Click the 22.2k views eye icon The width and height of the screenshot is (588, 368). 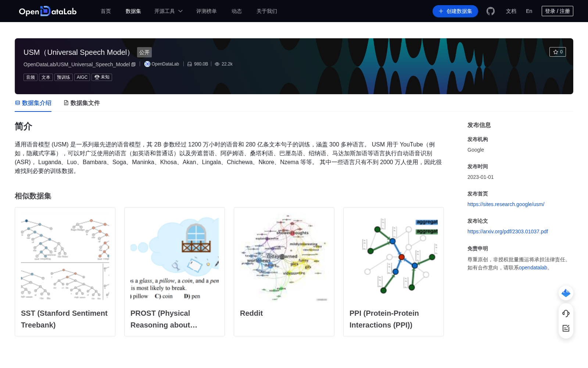[217, 64]
